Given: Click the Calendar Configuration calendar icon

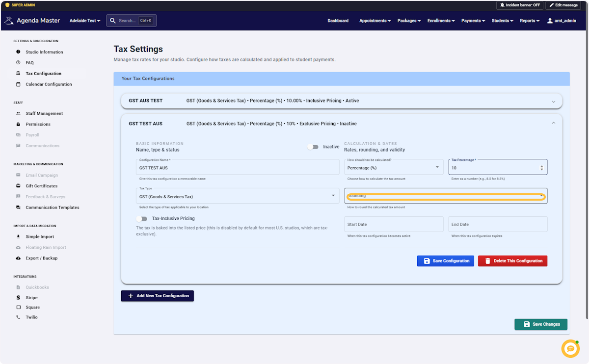Looking at the screenshot, I should point(18,84).
